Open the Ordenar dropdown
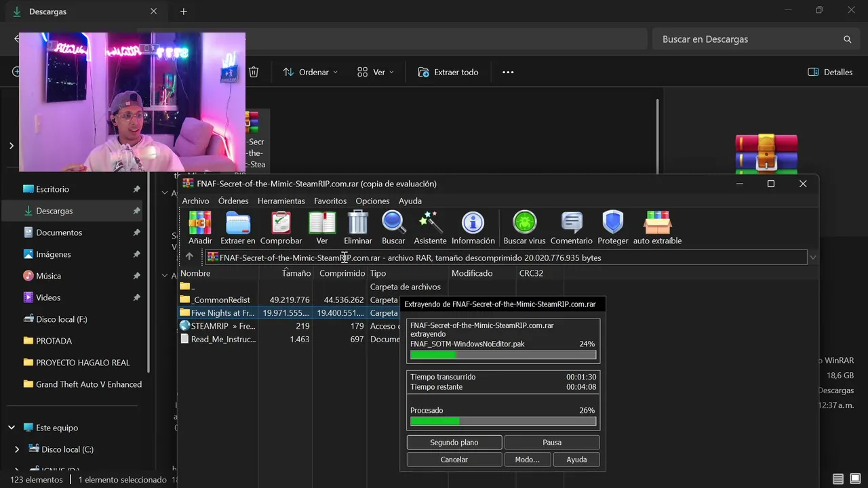The height and width of the screenshot is (488, 868). (x=310, y=72)
